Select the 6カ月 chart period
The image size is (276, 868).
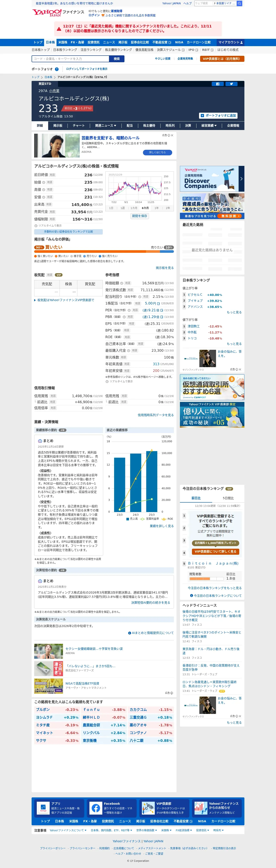coord(145,208)
